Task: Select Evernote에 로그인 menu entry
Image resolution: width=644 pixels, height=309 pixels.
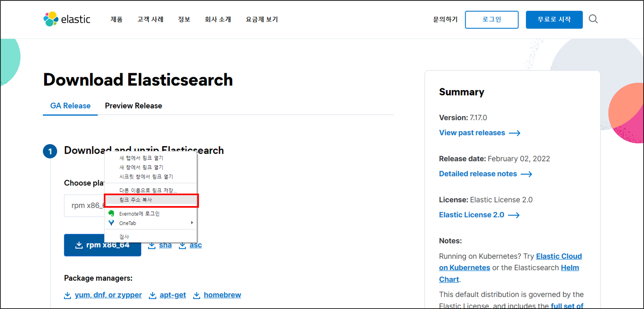Action: pos(151,214)
